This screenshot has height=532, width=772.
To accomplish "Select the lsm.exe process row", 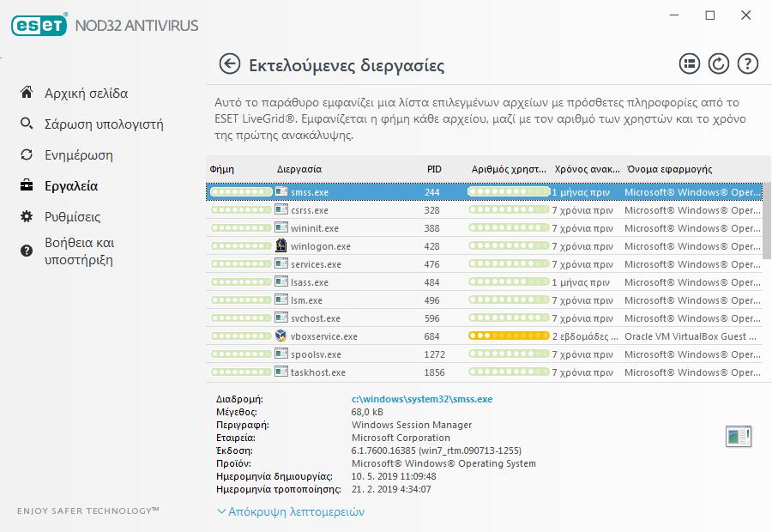I will pyautogui.click(x=484, y=299).
